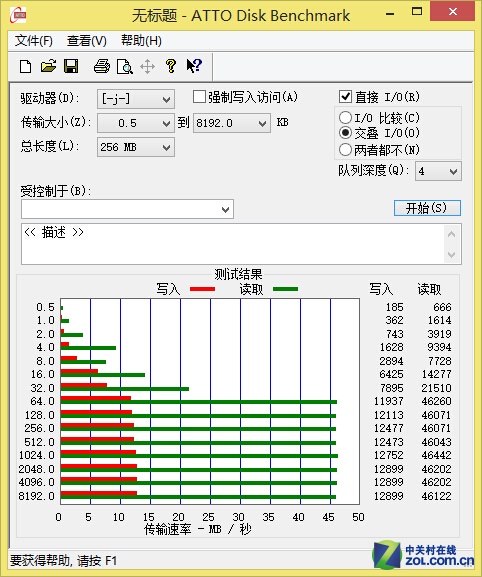Click write value 12899 for 8192.0 row
482x577 pixels.
(x=389, y=496)
